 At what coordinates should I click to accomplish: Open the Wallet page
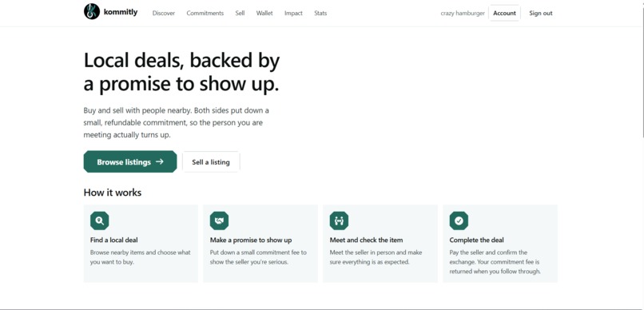[264, 13]
